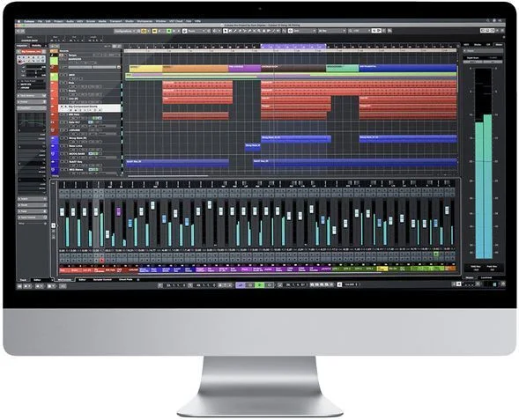The image size is (519, 420).
Task: Click the horizontal scrollbar under the arrangement
Action: click(x=167, y=176)
